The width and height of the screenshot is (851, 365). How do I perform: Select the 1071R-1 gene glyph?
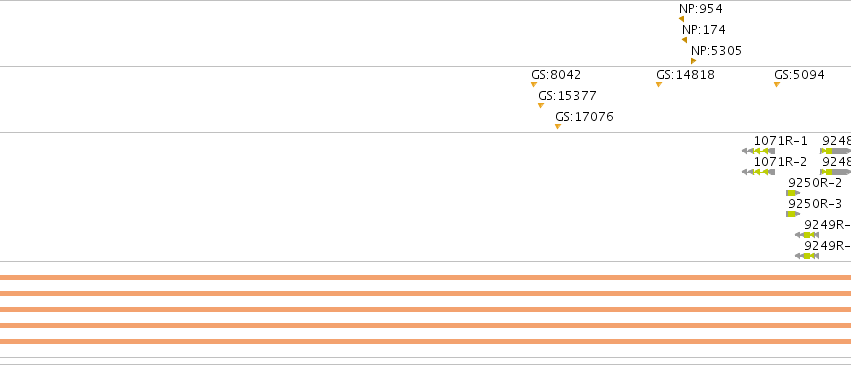tap(758, 151)
